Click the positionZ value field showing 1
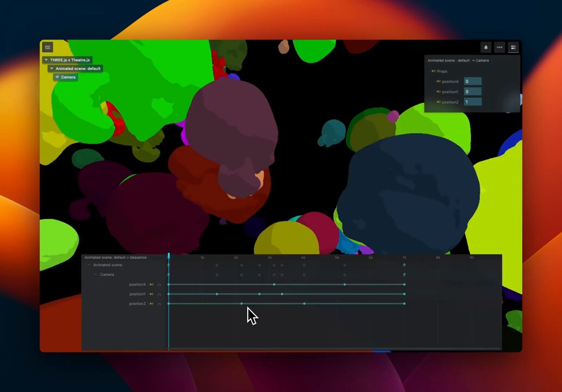 coord(472,102)
